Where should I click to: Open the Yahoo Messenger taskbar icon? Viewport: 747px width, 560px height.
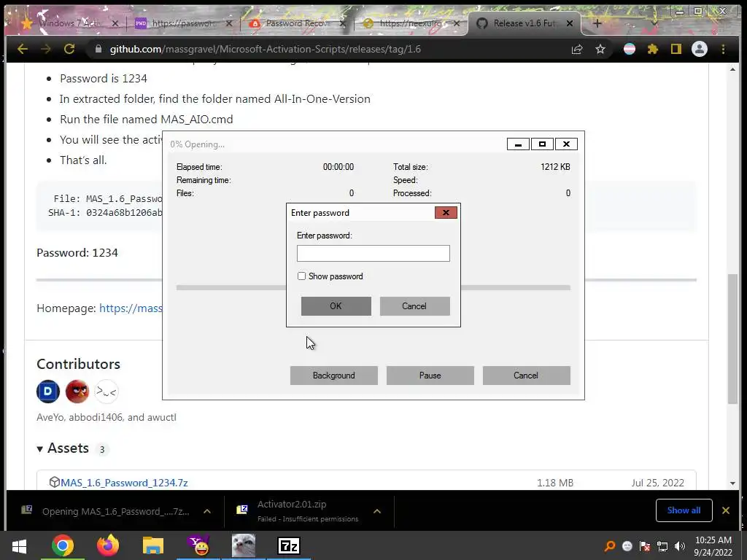click(x=198, y=545)
